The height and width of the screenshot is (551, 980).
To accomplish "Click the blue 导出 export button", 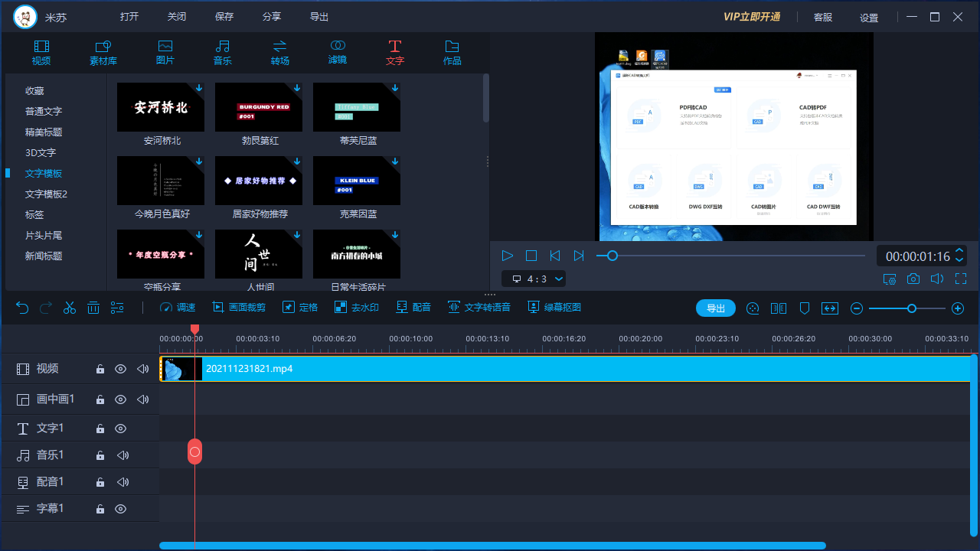I will (715, 308).
